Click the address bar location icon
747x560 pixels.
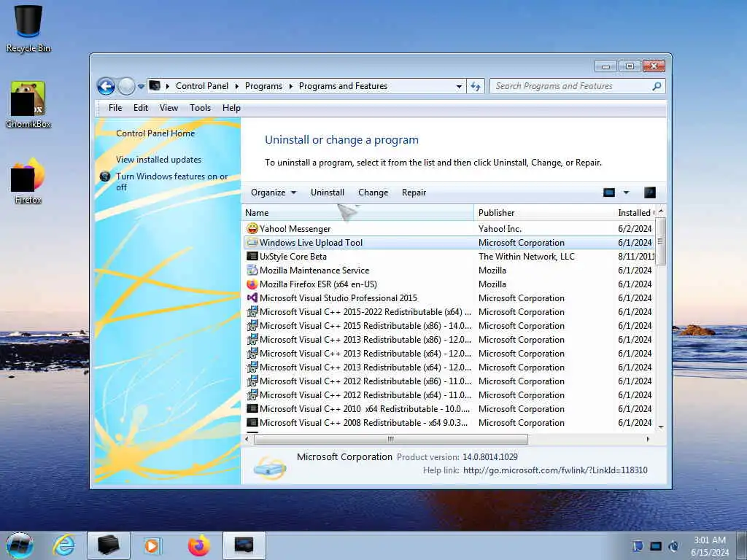pos(155,86)
